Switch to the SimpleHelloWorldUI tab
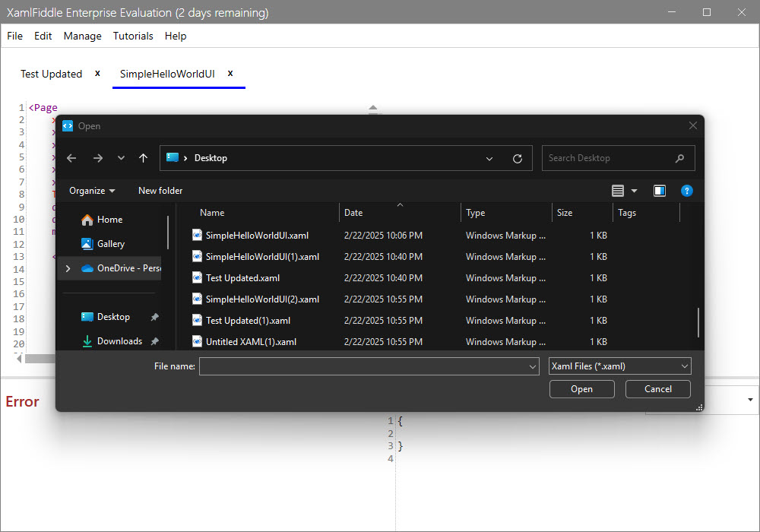This screenshot has height=532, width=760. pos(167,74)
